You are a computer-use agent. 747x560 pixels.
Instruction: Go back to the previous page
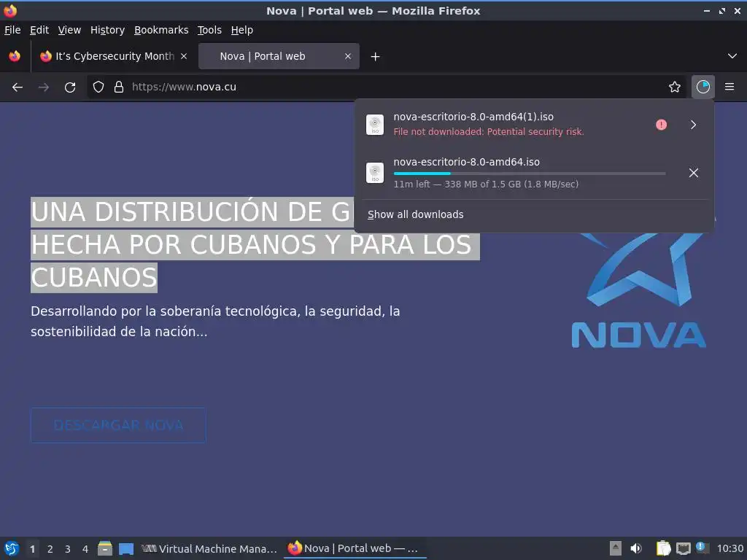[x=18, y=87]
